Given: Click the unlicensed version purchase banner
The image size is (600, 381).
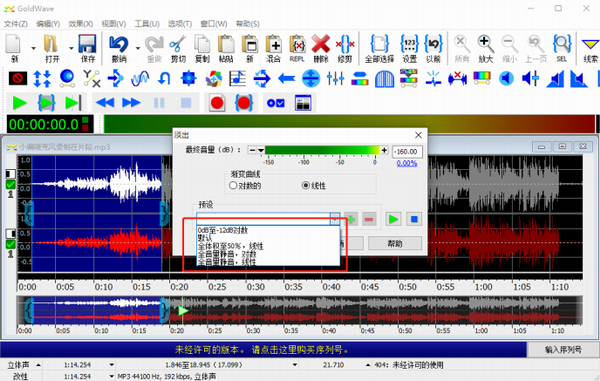Looking at the screenshot, I should 262,350.
